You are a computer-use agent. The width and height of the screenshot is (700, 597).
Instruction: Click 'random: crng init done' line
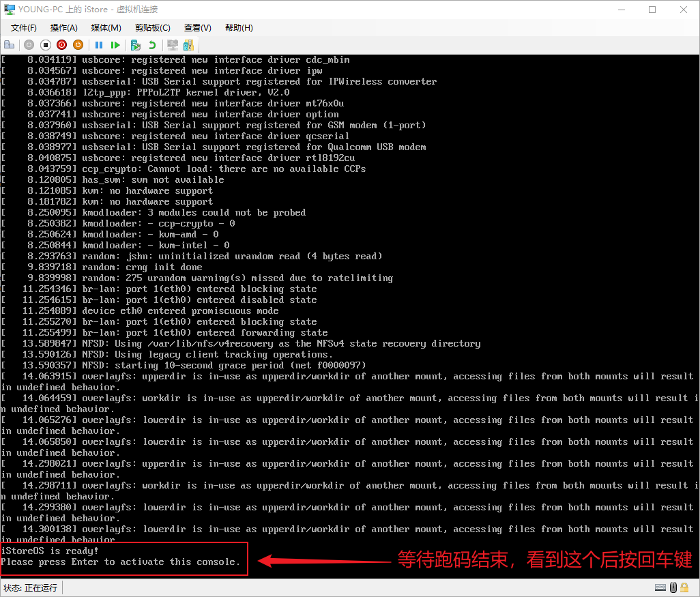[102, 267]
